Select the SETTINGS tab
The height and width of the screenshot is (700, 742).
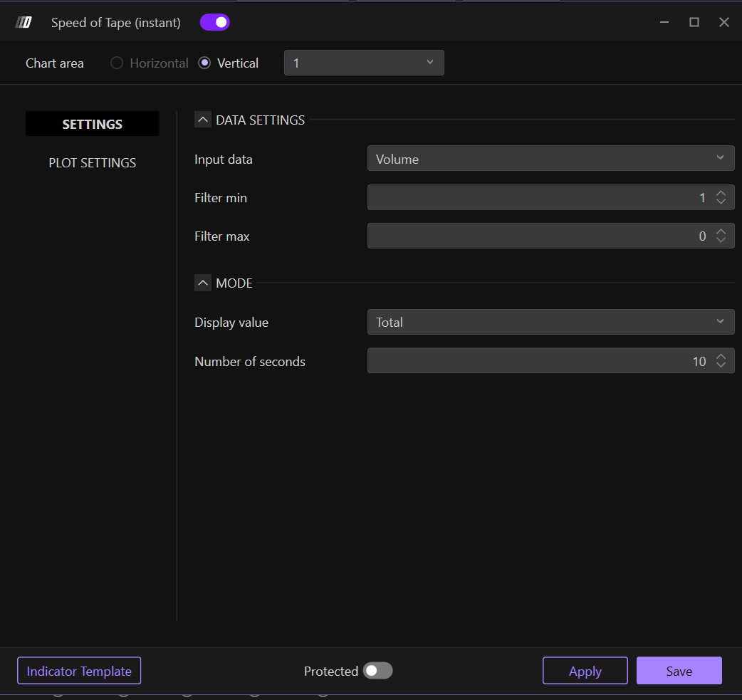pyautogui.click(x=93, y=124)
